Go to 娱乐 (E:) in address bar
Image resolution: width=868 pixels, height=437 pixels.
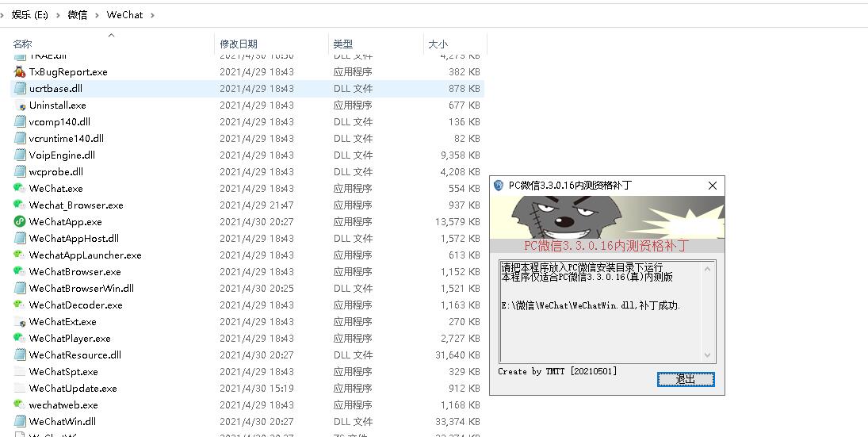[x=30, y=15]
